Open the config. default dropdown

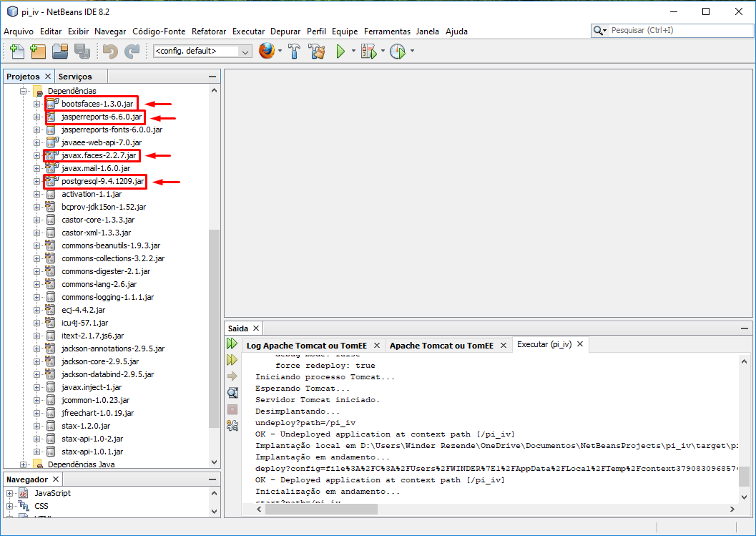(x=202, y=51)
